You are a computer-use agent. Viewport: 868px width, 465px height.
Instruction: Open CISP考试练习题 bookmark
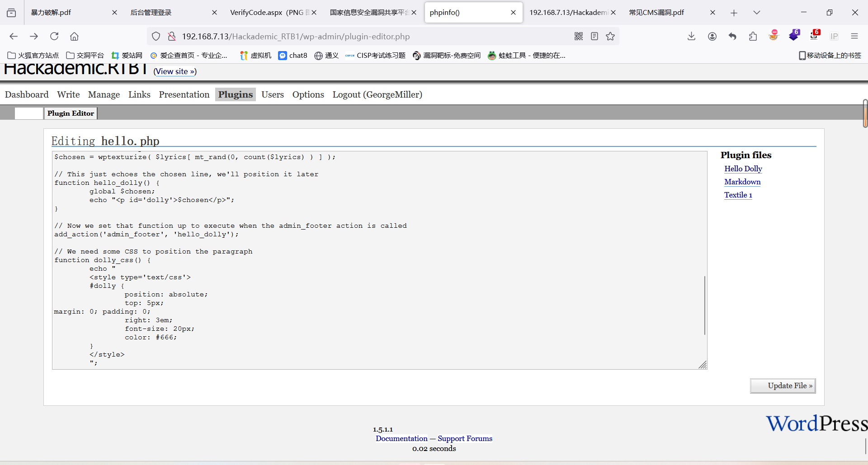coord(375,55)
